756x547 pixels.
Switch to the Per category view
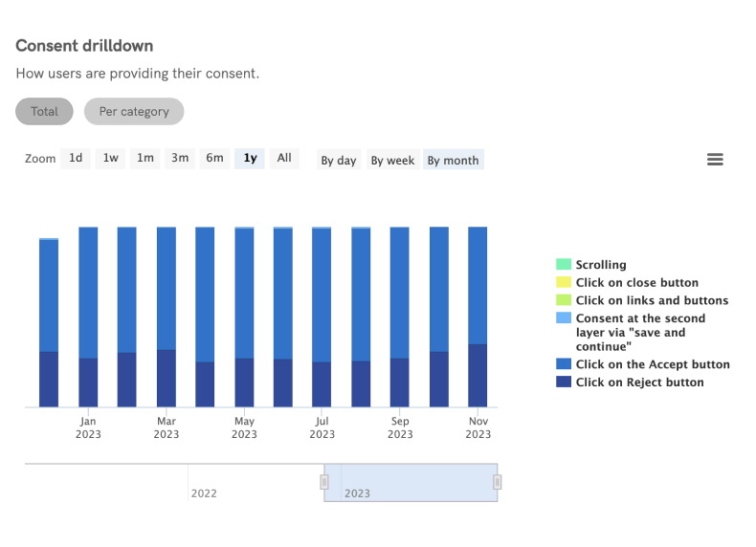pyautogui.click(x=134, y=111)
